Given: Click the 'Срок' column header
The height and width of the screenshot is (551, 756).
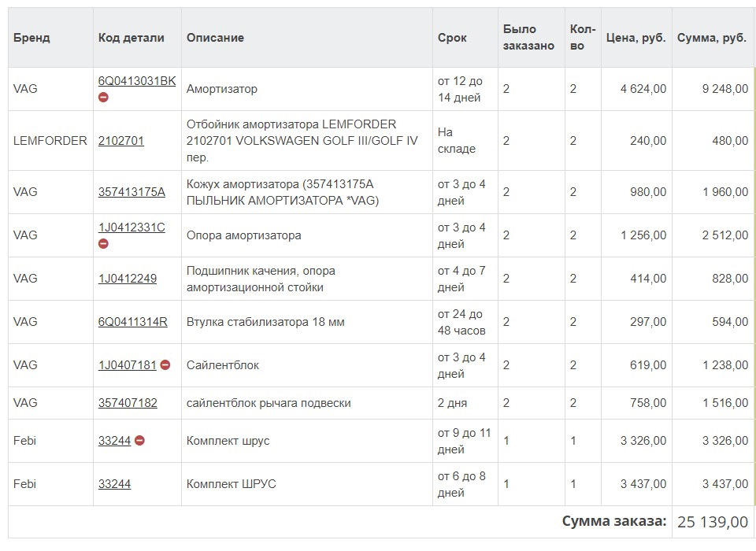Looking at the screenshot, I should click(452, 38).
